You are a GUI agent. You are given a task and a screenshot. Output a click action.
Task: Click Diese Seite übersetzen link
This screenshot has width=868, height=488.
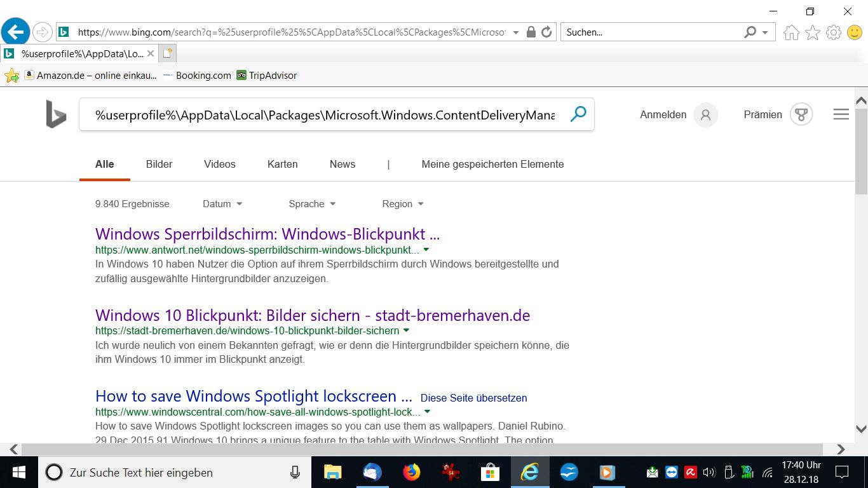(474, 398)
